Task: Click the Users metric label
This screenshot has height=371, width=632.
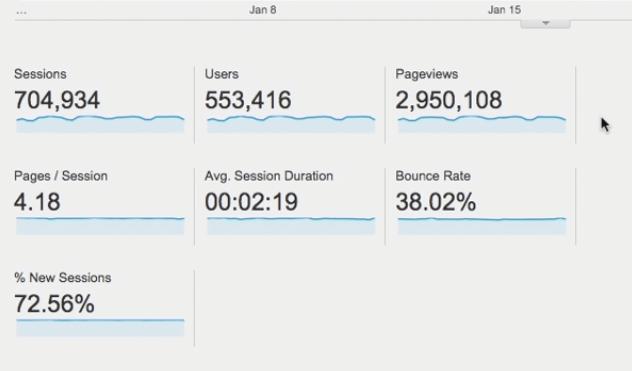Action: pos(222,74)
